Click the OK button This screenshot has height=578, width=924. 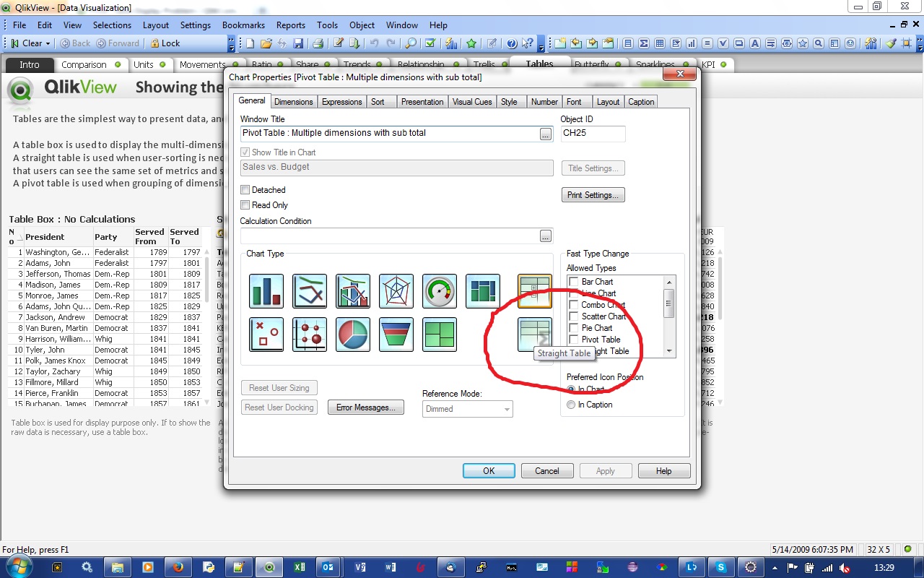(x=489, y=471)
